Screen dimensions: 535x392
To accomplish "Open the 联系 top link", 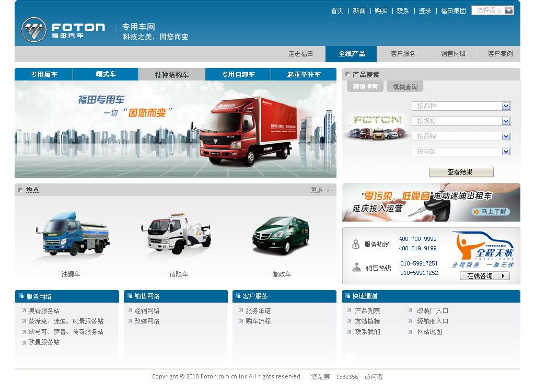I will [x=403, y=11].
